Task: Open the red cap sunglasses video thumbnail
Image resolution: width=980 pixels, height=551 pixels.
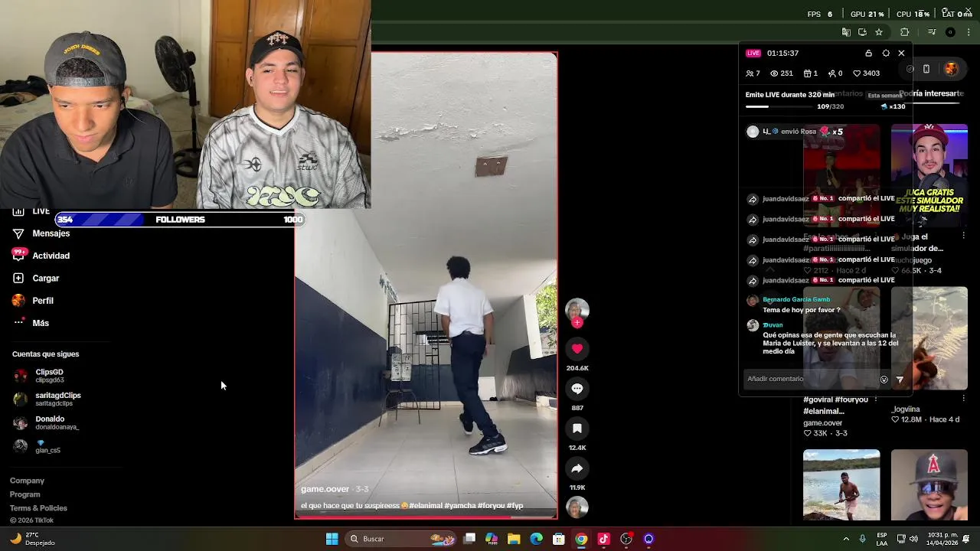Action: [x=929, y=484]
